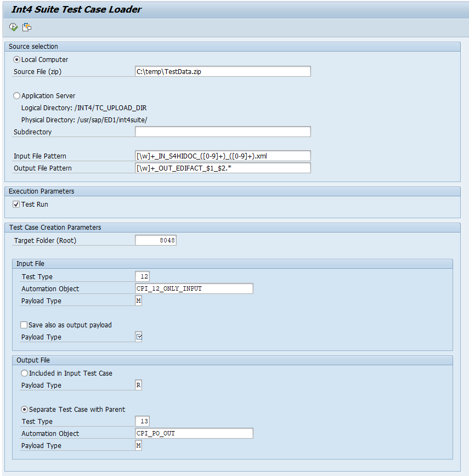The width and height of the screenshot is (469, 476).
Task: Click Payload Type field containing R
Action: click(139, 385)
